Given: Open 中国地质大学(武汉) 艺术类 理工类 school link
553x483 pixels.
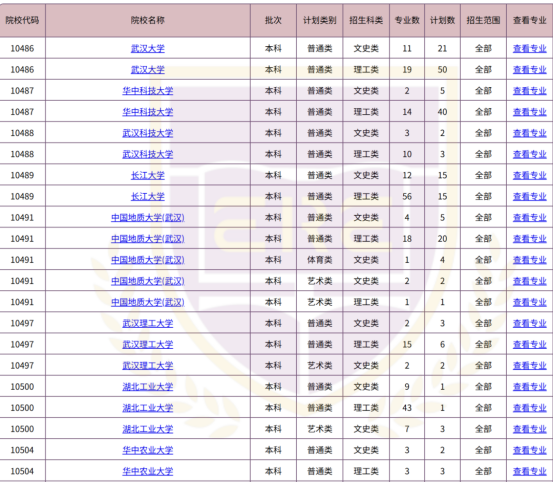Looking at the screenshot, I should coord(148,302).
